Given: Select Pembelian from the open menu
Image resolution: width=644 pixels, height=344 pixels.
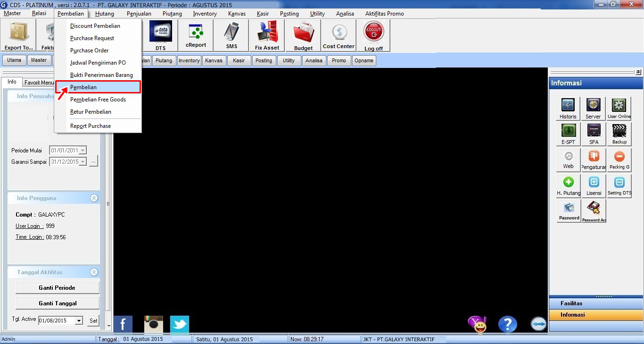Looking at the screenshot, I should pos(83,87).
